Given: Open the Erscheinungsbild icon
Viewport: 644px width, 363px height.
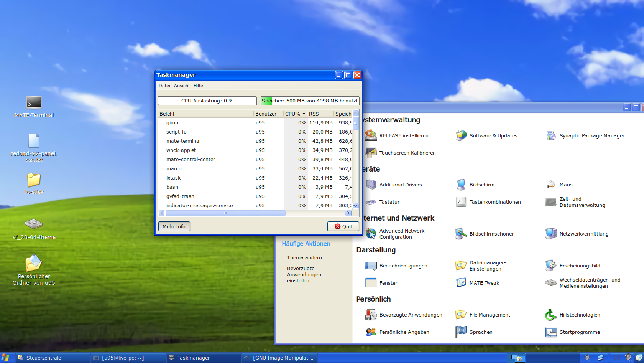Looking at the screenshot, I should (551, 266).
